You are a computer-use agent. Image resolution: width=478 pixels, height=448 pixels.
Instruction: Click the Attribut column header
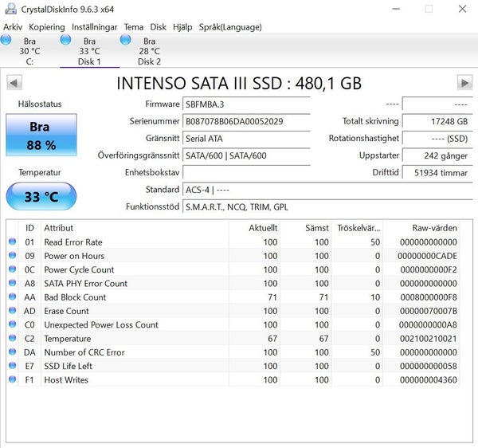tap(135, 228)
